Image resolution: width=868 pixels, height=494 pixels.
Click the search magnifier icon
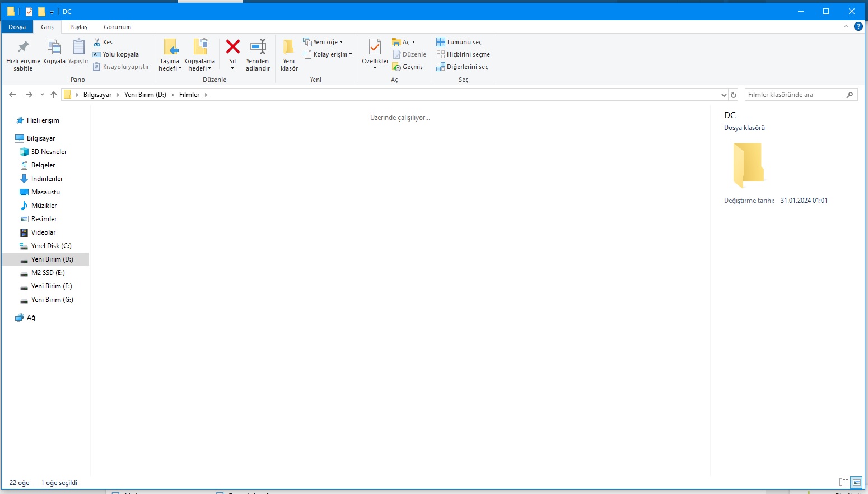(x=850, y=95)
